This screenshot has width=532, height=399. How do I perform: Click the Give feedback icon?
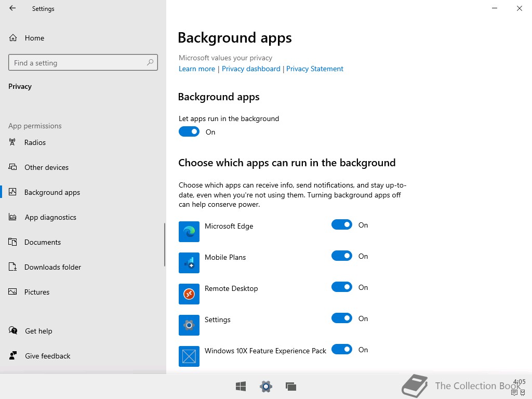pos(13,355)
